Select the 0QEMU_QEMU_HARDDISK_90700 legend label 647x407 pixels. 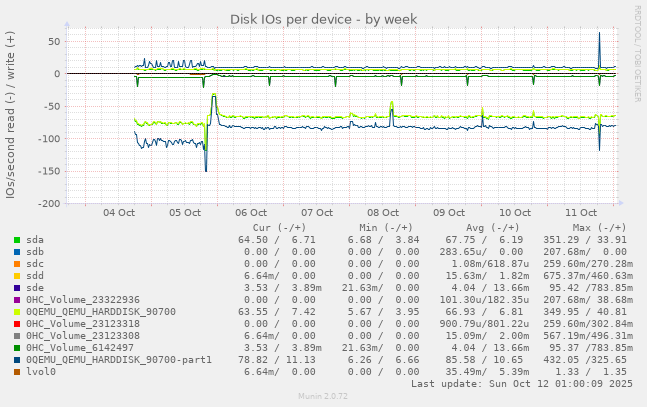point(100,312)
